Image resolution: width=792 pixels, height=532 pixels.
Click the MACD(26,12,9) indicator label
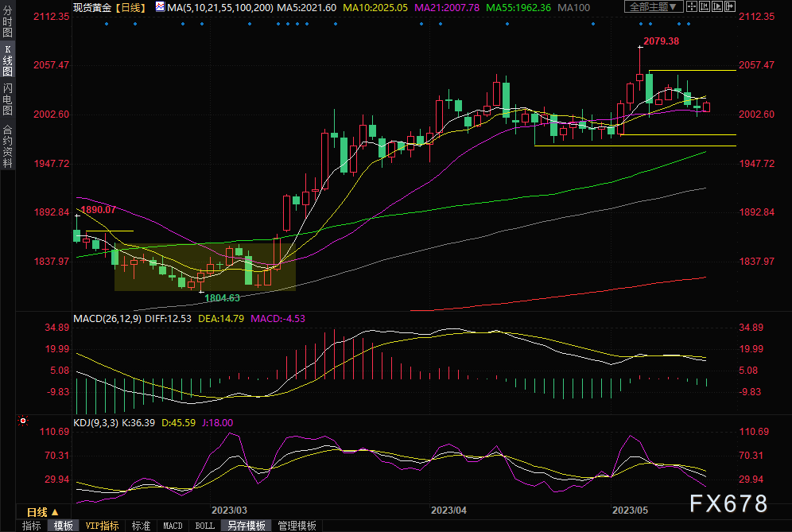[x=107, y=319]
